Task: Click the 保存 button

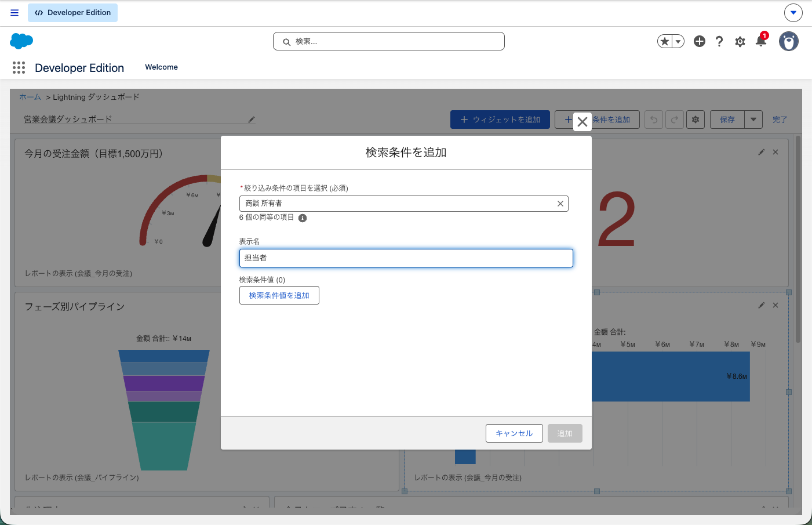Action: [727, 120]
